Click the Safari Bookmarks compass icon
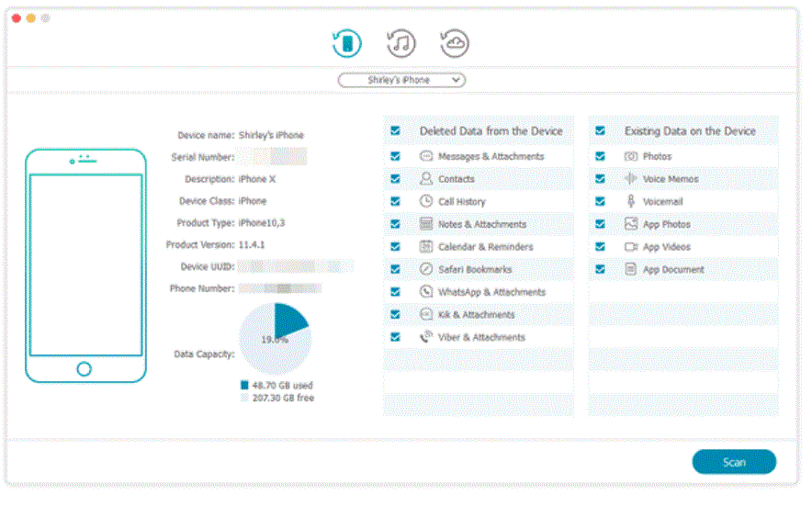812x506 pixels. (425, 269)
